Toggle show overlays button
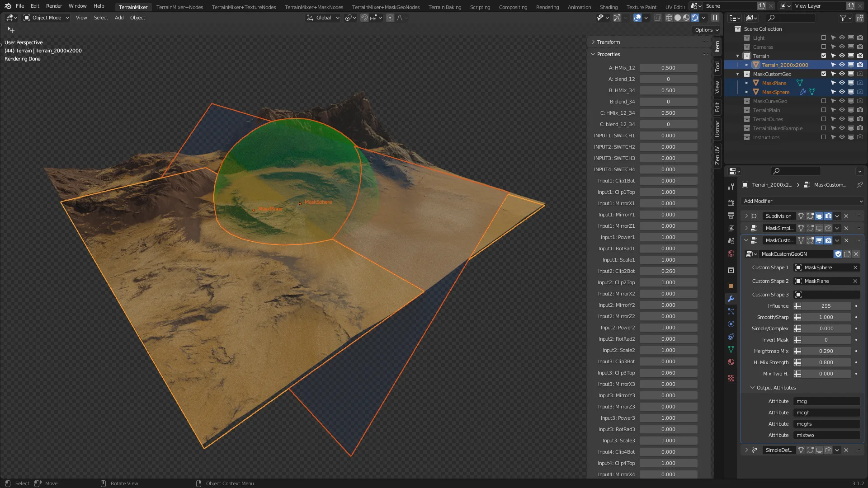868x488 pixels. pyautogui.click(x=637, y=18)
